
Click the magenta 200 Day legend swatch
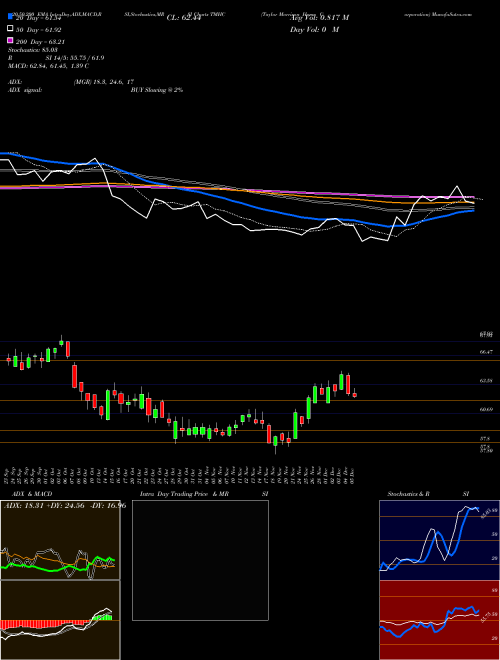click(10, 41)
